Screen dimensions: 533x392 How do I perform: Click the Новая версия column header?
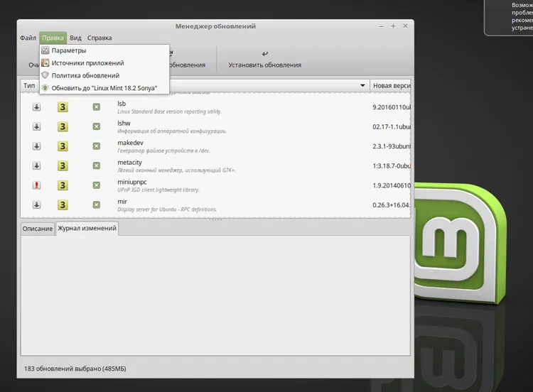[x=390, y=86]
